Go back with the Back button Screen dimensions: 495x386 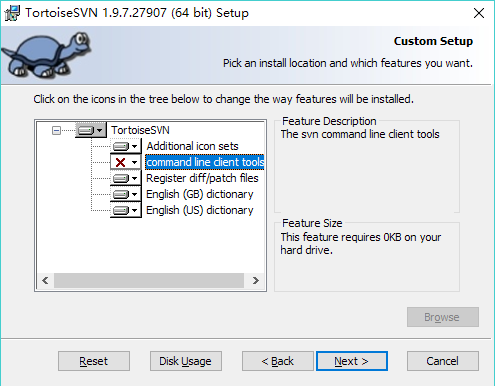point(278,361)
